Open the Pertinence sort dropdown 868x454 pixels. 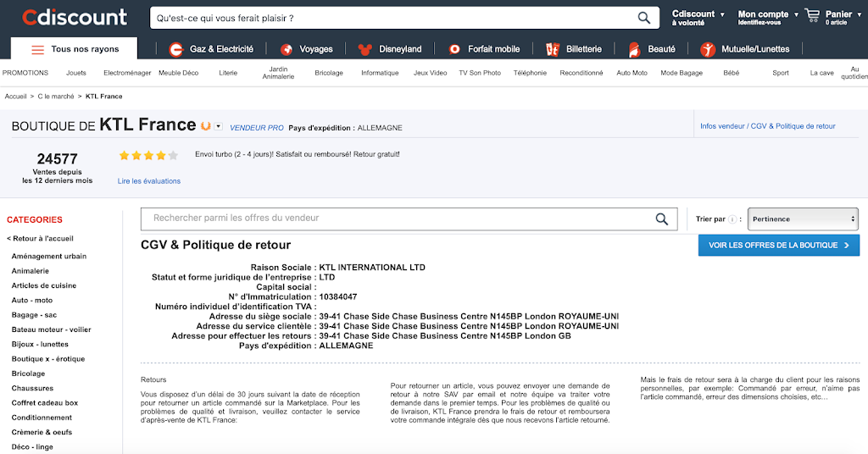804,219
